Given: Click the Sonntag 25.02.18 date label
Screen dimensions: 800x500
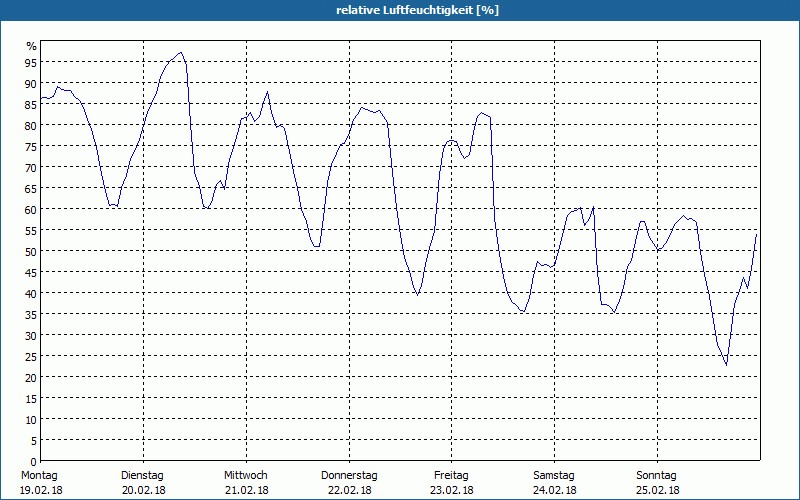Looking at the screenshot, I should [x=657, y=482].
